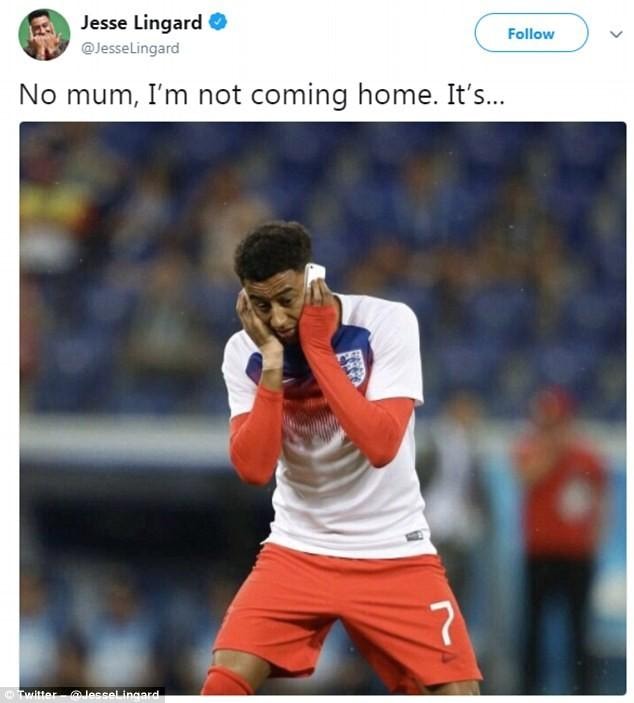Follow Jesse Lingard's account

pyautogui.click(x=531, y=33)
